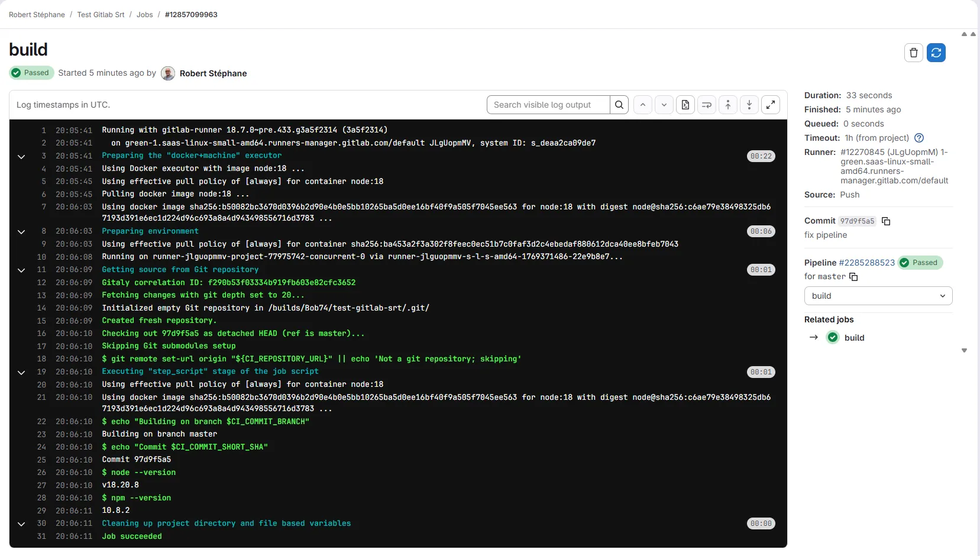Open pipeline #2285288523 link
This screenshot has height=556, width=980.
tap(868, 263)
